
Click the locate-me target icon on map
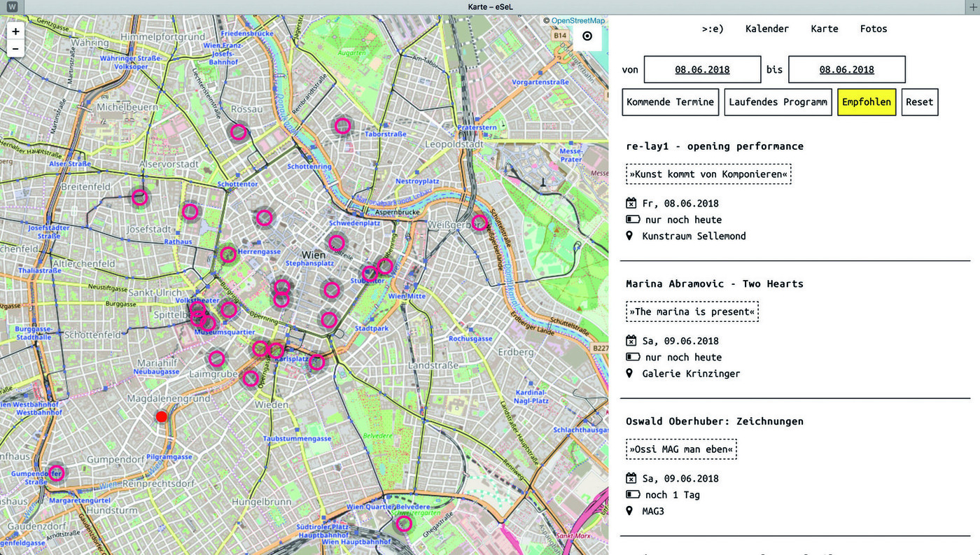tap(587, 36)
